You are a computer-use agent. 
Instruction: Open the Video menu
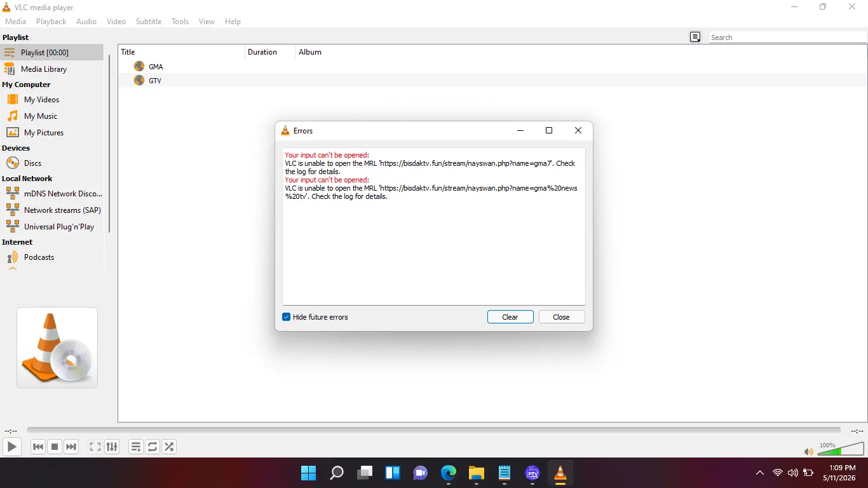coord(116,22)
